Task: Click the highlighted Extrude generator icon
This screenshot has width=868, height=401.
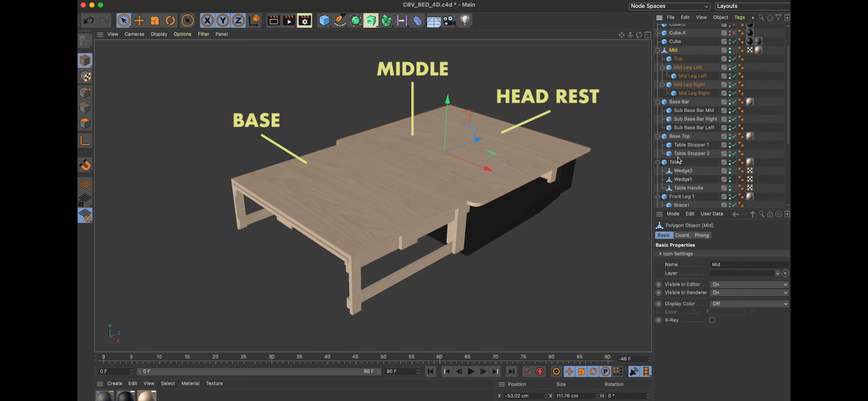Action: click(x=371, y=20)
